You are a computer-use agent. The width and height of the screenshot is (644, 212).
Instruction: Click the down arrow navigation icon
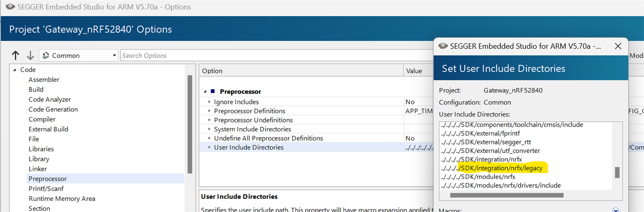pyautogui.click(x=30, y=56)
